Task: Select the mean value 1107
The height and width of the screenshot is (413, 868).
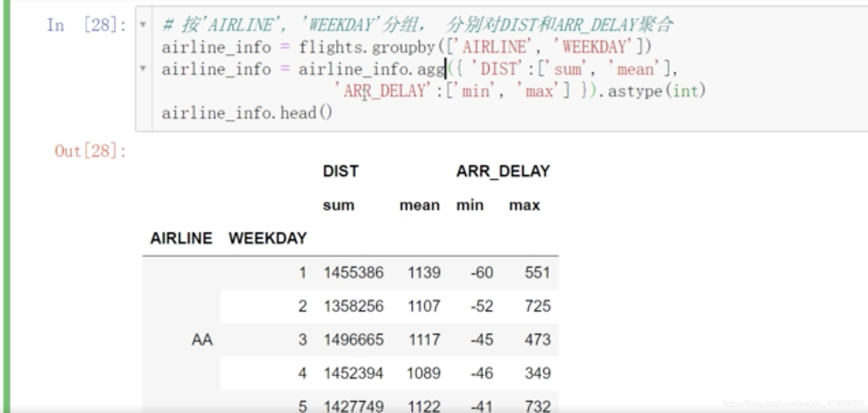Action: 424,306
